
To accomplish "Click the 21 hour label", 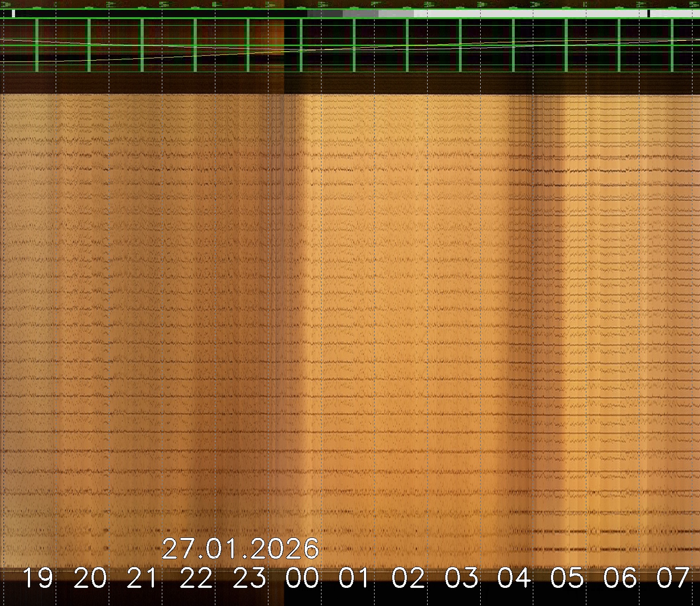I will (x=143, y=578).
